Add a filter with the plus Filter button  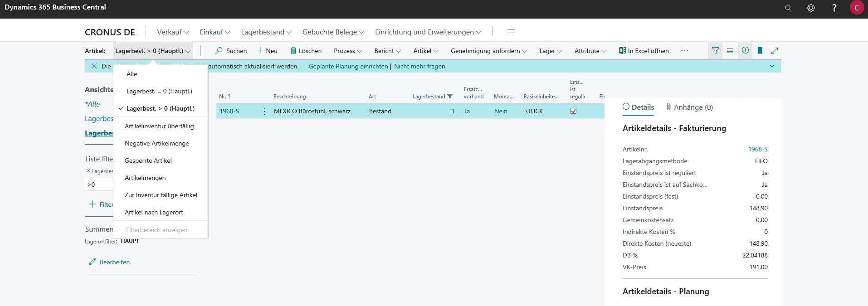tap(101, 204)
